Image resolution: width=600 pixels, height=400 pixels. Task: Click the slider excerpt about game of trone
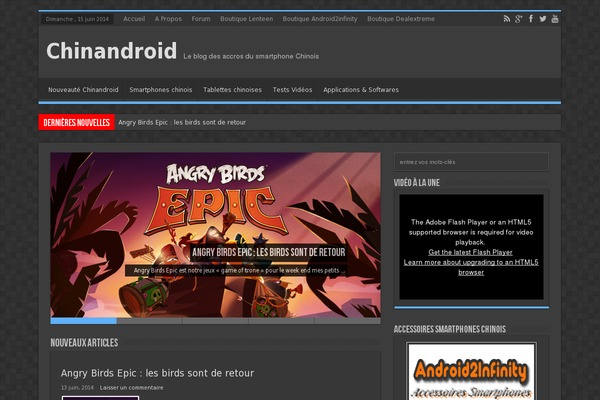pos(239,270)
